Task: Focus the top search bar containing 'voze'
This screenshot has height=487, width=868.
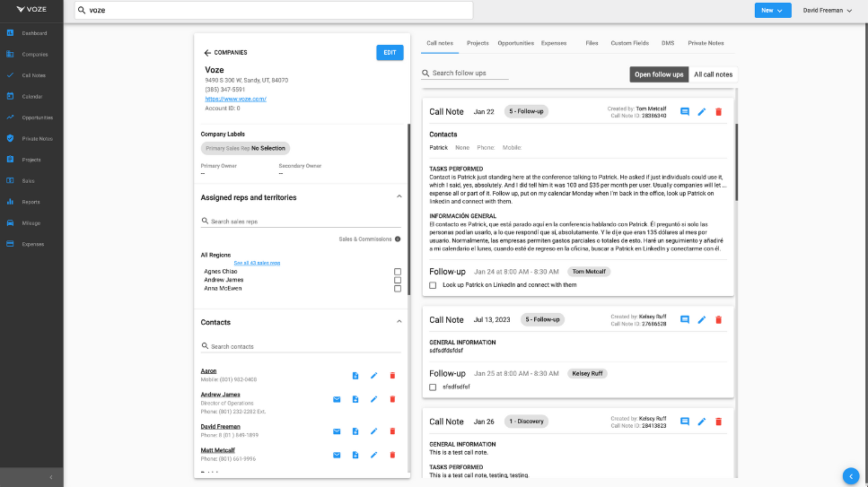Action: (x=274, y=10)
